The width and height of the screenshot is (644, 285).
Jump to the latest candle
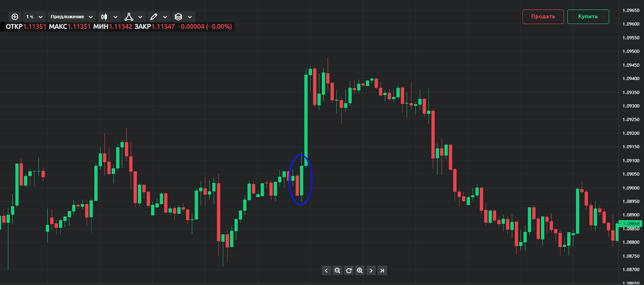[x=382, y=270]
